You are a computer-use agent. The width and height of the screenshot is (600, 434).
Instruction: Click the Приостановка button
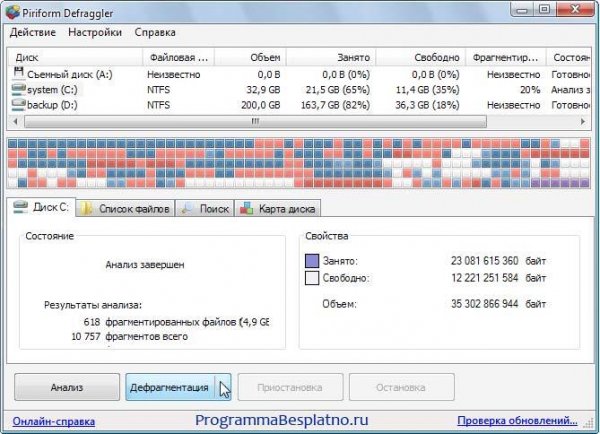coord(290,387)
